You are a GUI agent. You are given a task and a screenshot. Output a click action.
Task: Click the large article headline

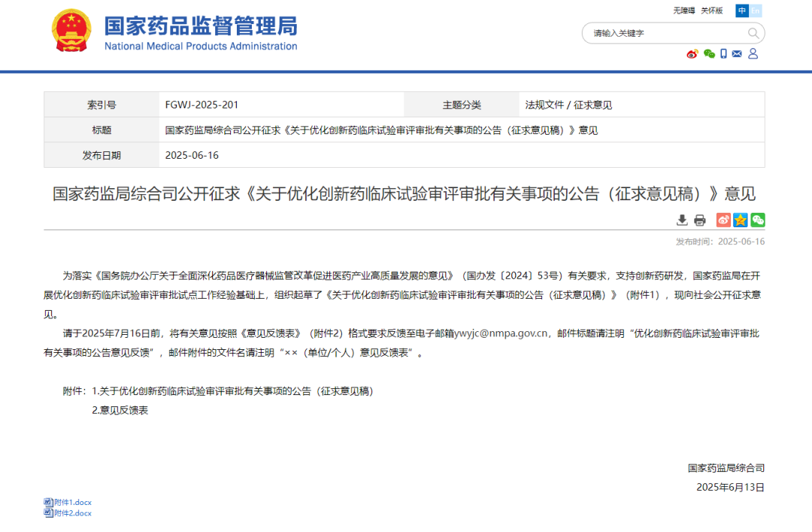404,194
